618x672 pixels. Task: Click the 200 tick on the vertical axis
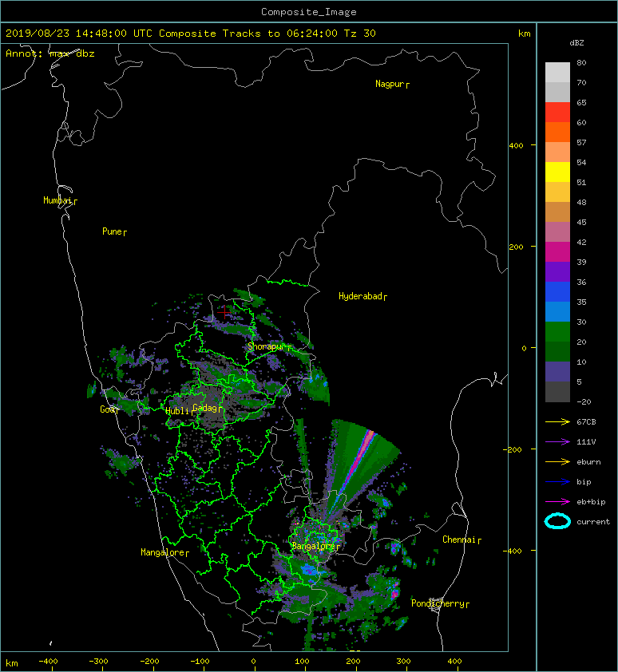(x=516, y=247)
